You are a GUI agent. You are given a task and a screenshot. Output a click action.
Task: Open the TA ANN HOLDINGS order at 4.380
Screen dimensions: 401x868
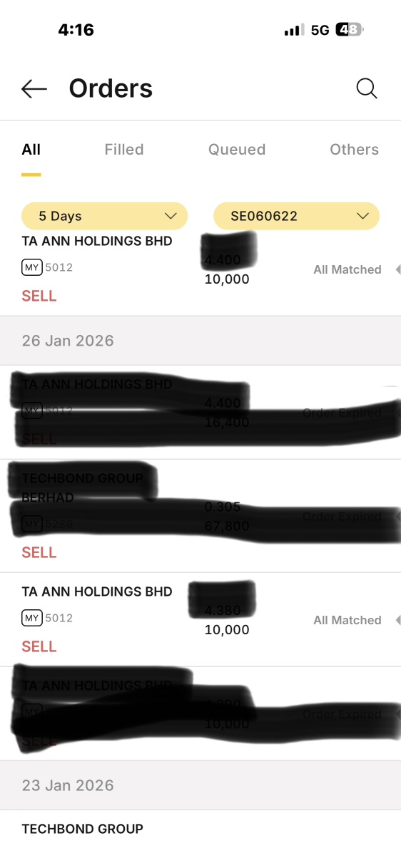(x=200, y=619)
